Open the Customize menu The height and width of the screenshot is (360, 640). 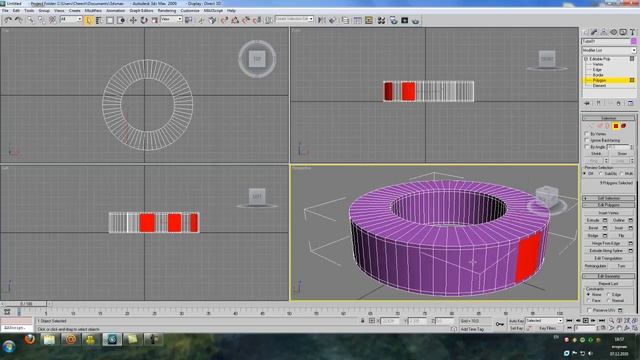point(190,11)
